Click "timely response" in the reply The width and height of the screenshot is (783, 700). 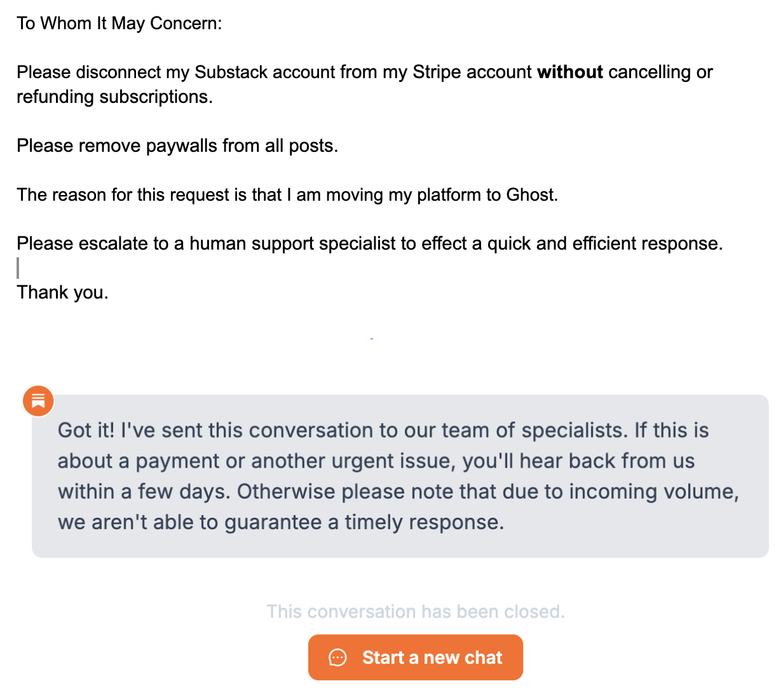tap(424, 523)
